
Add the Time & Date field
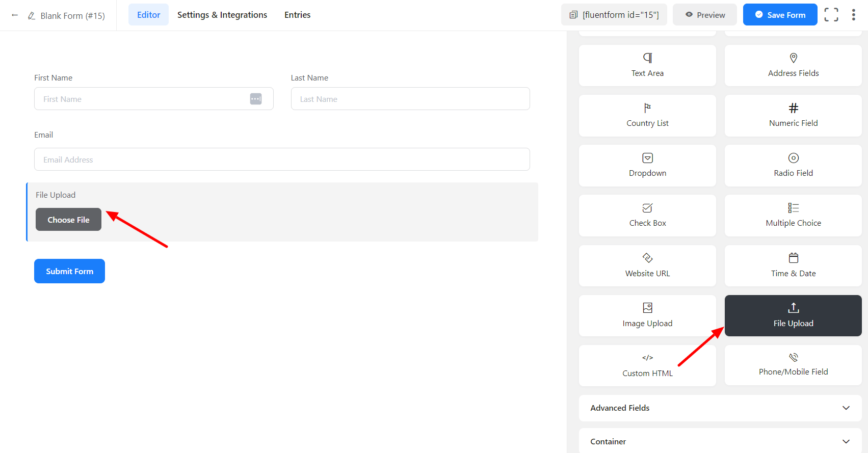(793, 265)
